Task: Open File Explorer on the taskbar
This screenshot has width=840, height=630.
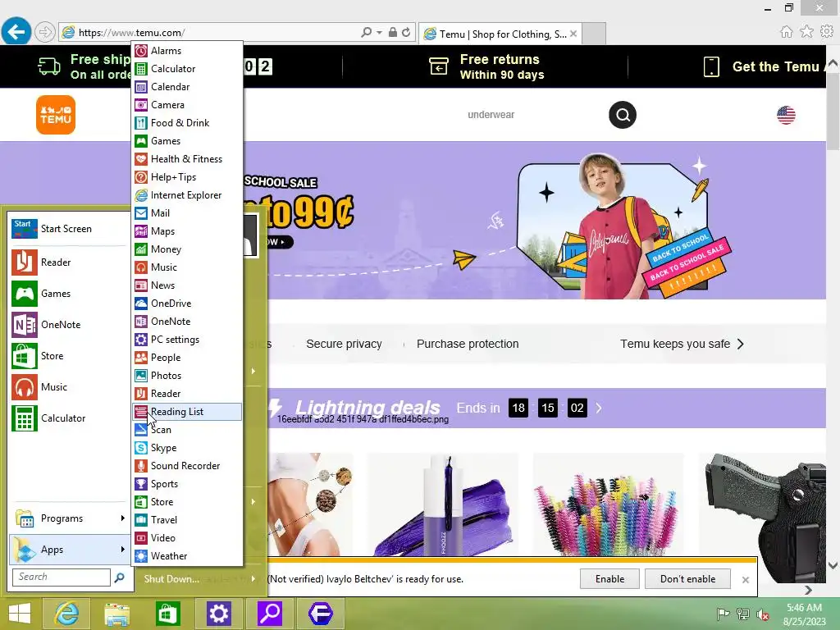Action: click(x=116, y=614)
